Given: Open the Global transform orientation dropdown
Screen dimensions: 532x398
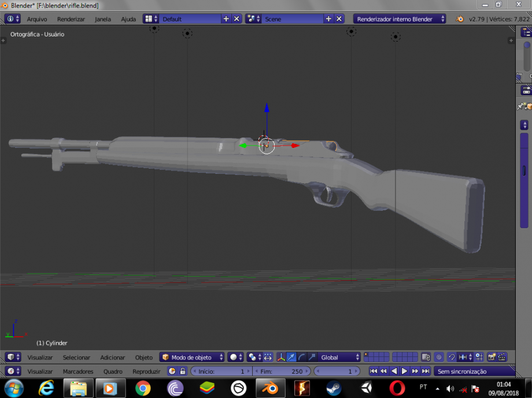Looking at the screenshot, I should (339, 357).
